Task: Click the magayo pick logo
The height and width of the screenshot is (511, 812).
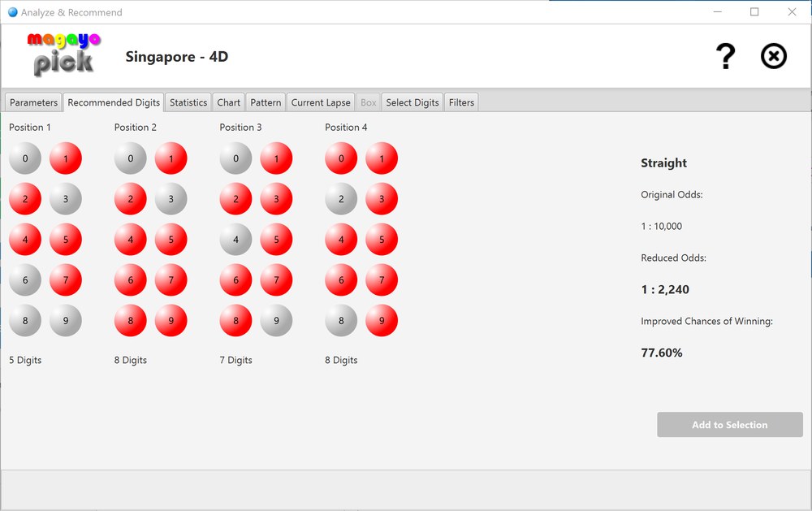Action: (63, 54)
